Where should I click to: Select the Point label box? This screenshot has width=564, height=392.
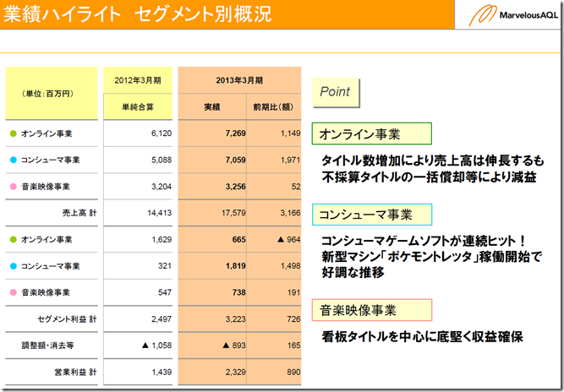335,92
